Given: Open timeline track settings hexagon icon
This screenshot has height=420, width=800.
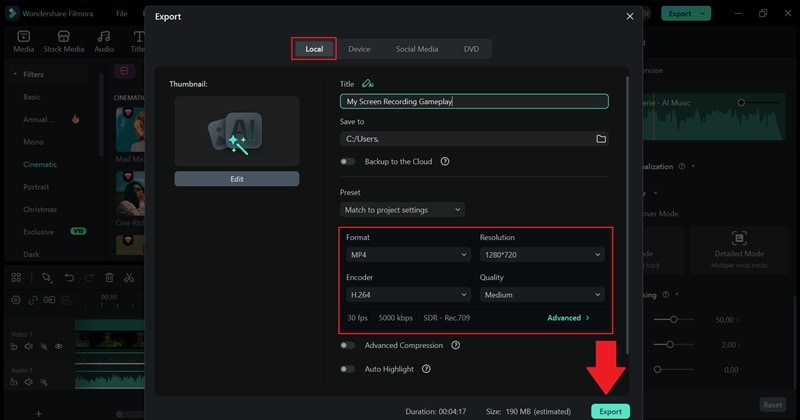Looking at the screenshot, I should point(16,300).
